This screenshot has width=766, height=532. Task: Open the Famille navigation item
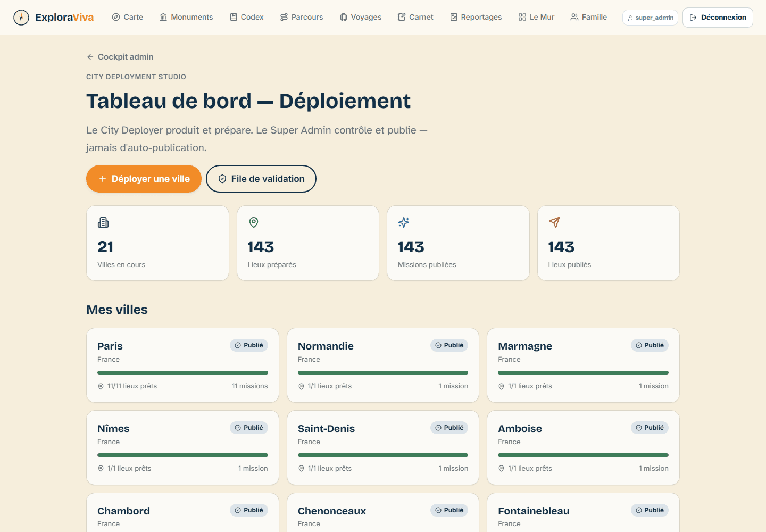(589, 18)
